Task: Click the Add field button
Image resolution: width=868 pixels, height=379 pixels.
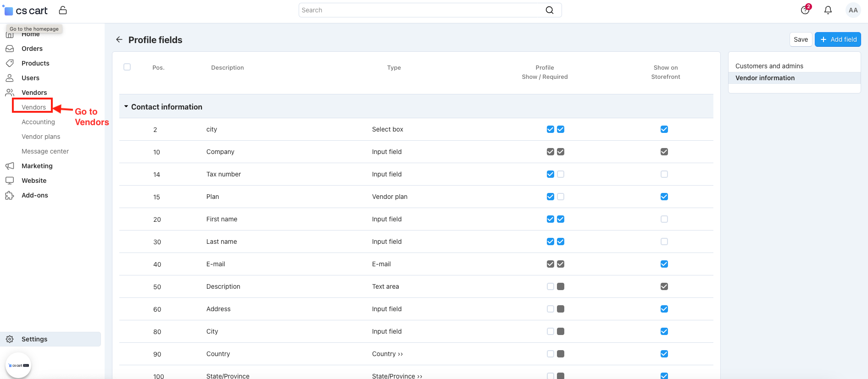Action: click(838, 39)
